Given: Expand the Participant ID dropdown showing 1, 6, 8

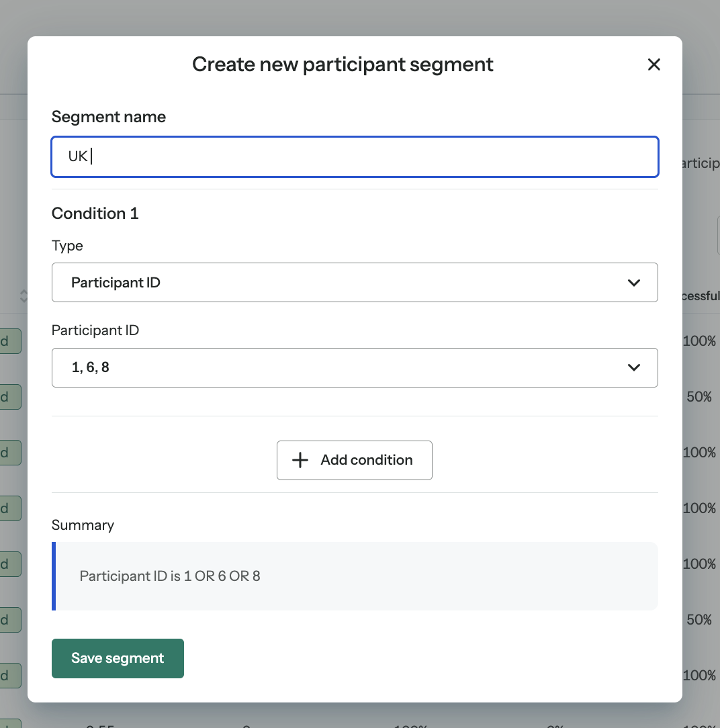Looking at the screenshot, I should click(x=355, y=368).
